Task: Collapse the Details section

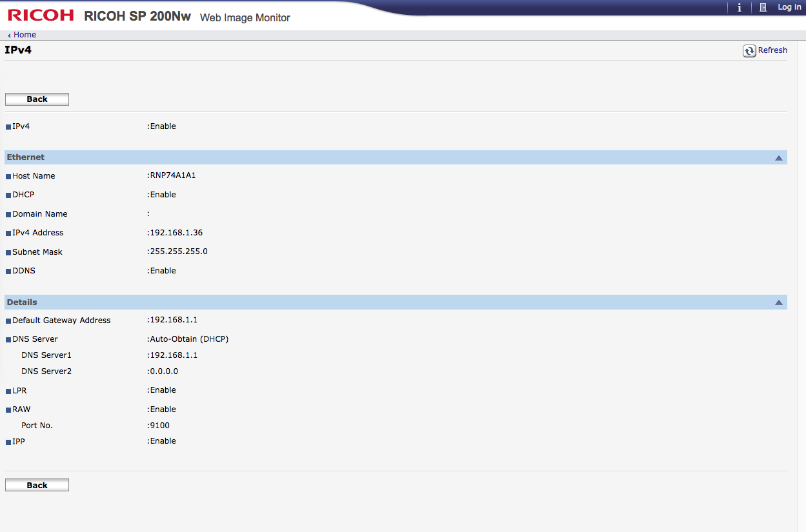Action: pos(779,302)
